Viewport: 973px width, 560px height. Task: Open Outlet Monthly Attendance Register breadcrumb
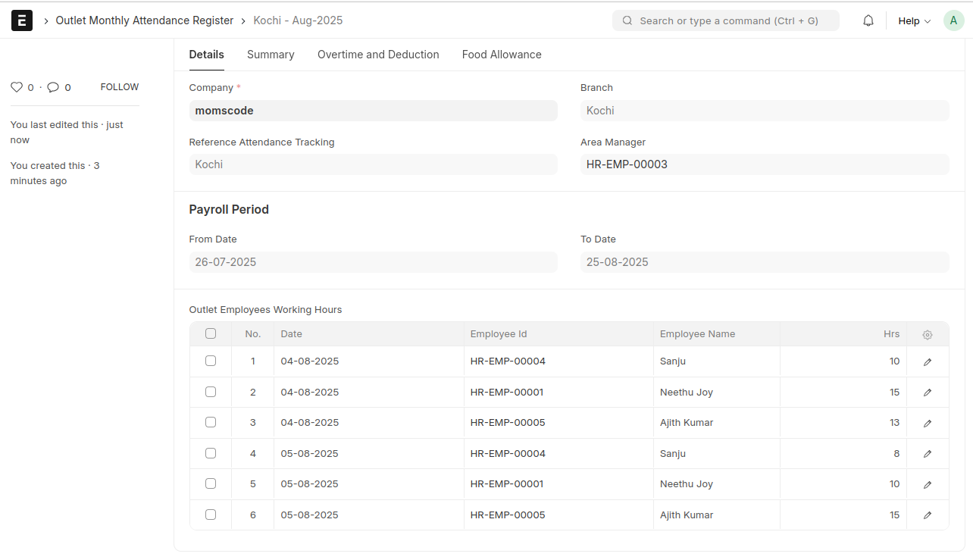[145, 20]
